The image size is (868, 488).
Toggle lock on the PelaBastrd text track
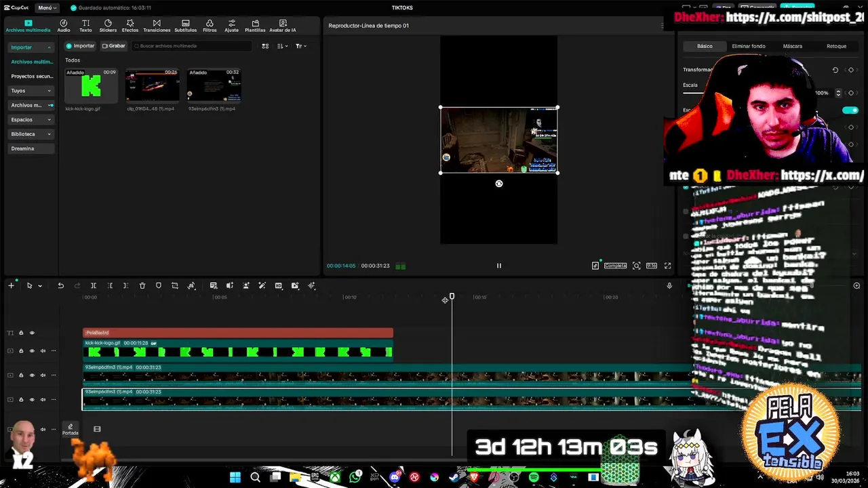point(21,333)
